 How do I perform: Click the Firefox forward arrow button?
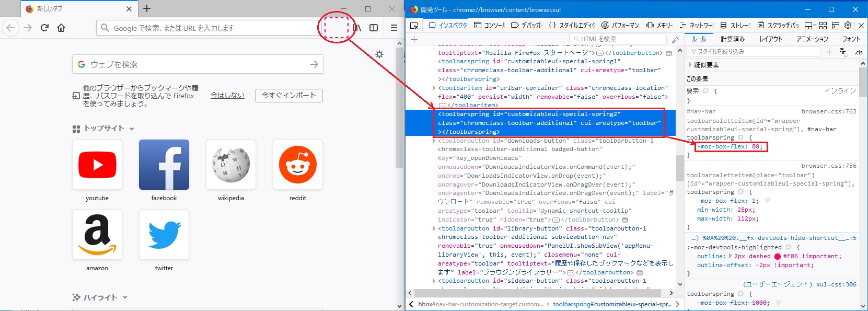pos(28,28)
